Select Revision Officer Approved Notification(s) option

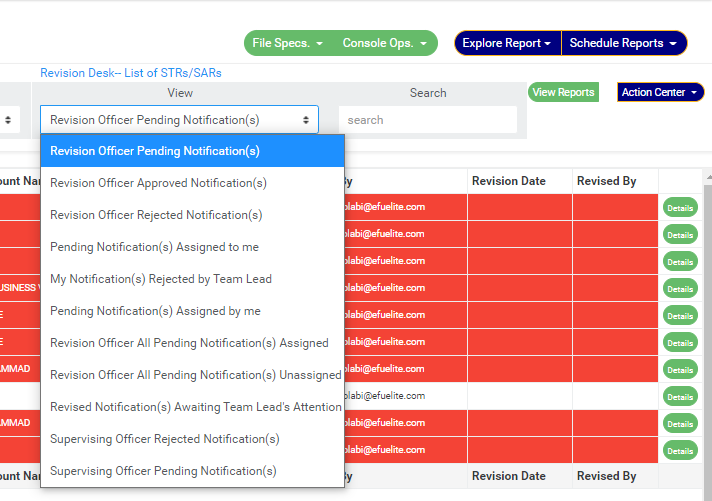[158, 183]
